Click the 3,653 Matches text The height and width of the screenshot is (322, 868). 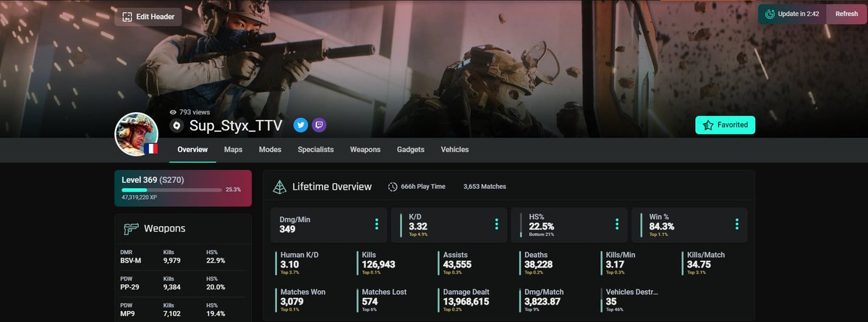coord(485,187)
